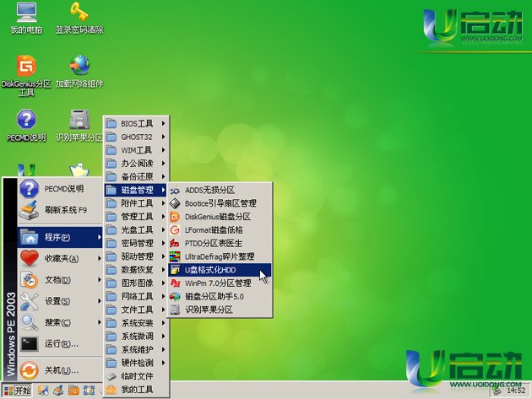Click the system tray icon beside clock
The image size is (532, 399).
pos(497,391)
